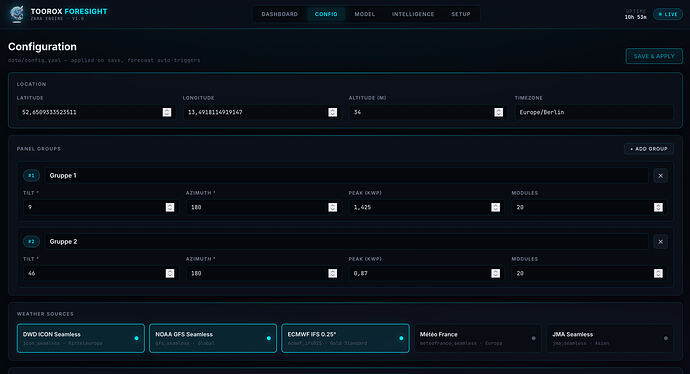The height and width of the screenshot is (374, 690).
Task: Remove panel group Gruppe 2
Action: [x=661, y=242]
